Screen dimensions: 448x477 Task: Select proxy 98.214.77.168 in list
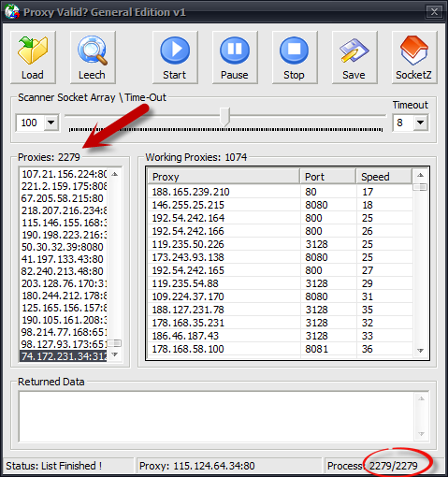tap(64, 332)
